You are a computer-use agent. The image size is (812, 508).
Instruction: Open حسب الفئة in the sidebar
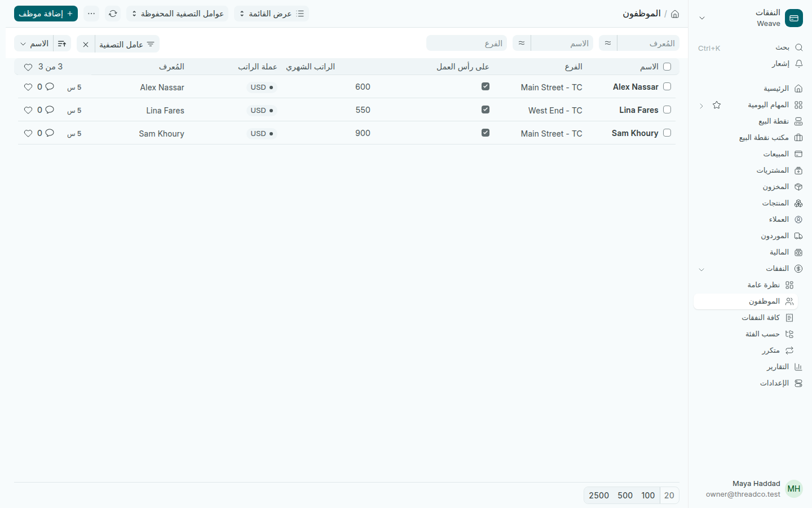(x=745, y=334)
